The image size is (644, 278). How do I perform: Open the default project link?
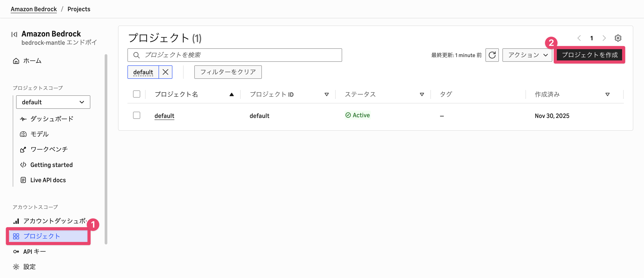[x=164, y=116]
